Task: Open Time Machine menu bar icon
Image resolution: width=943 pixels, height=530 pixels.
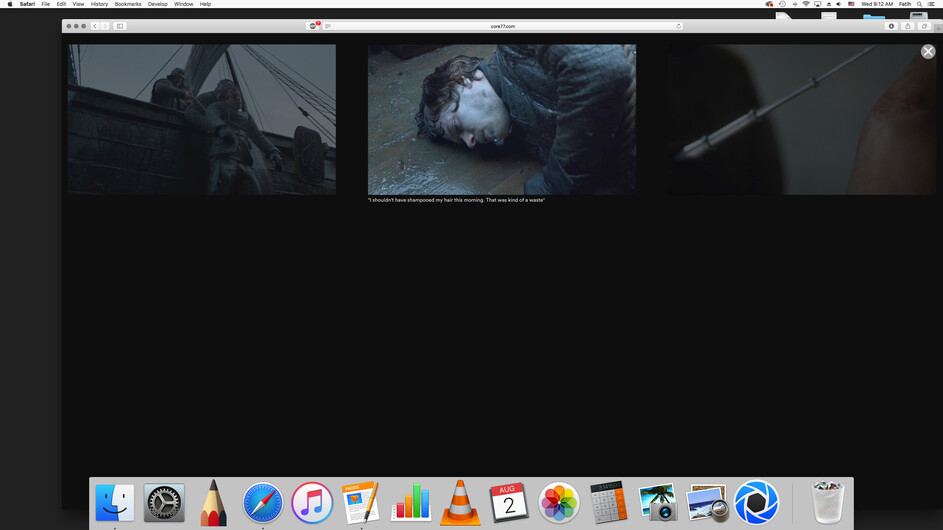Action: [x=782, y=4]
